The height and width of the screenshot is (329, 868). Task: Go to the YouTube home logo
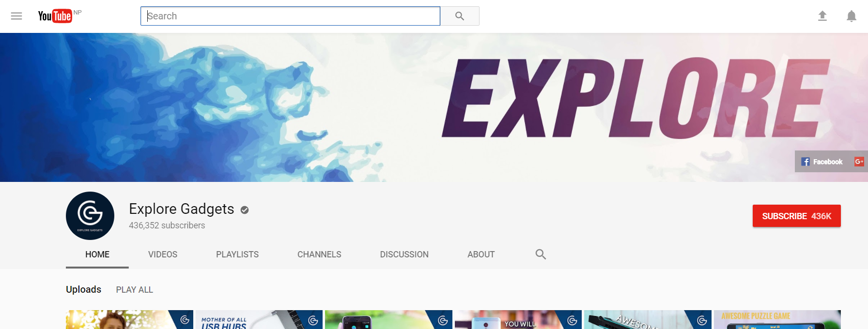tap(55, 16)
